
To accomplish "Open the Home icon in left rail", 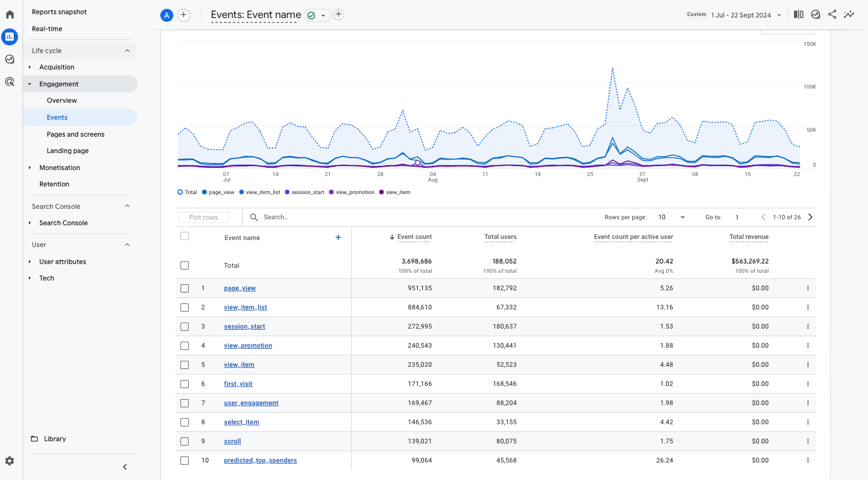I will click(x=10, y=15).
